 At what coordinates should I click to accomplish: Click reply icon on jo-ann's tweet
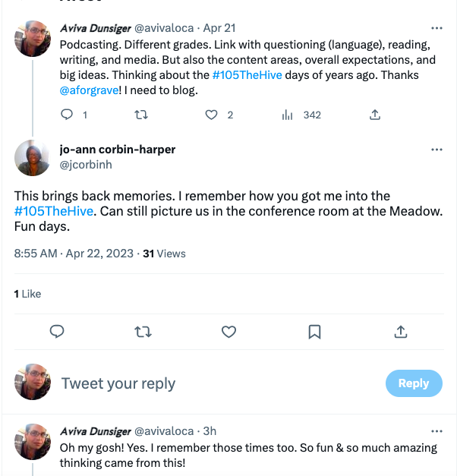(x=56, y=332)
